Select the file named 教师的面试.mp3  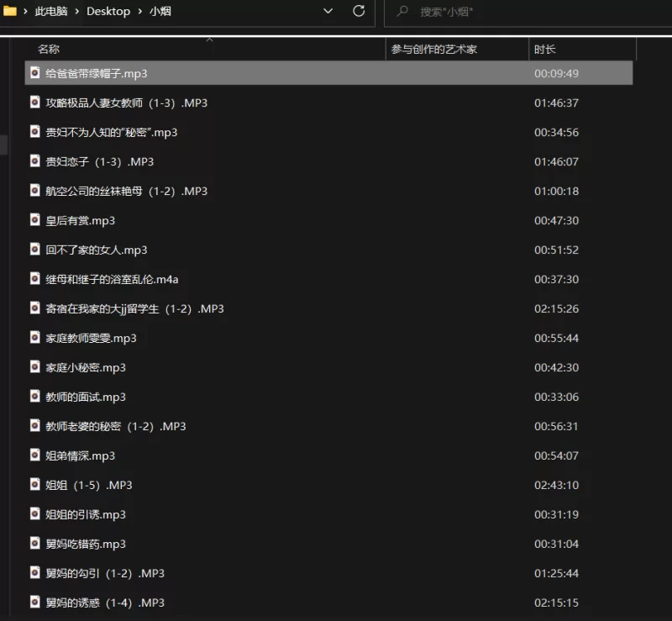coord(86,397)
